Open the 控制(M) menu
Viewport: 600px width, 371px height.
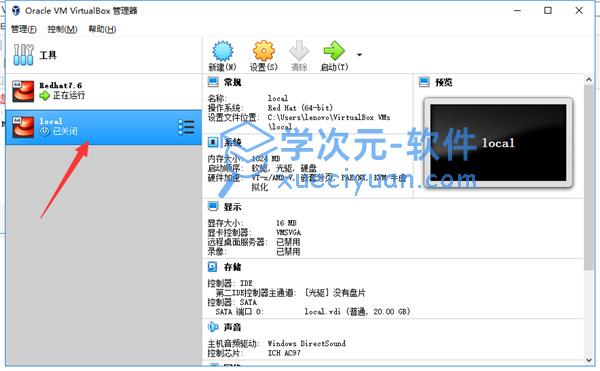click(62, 29)
